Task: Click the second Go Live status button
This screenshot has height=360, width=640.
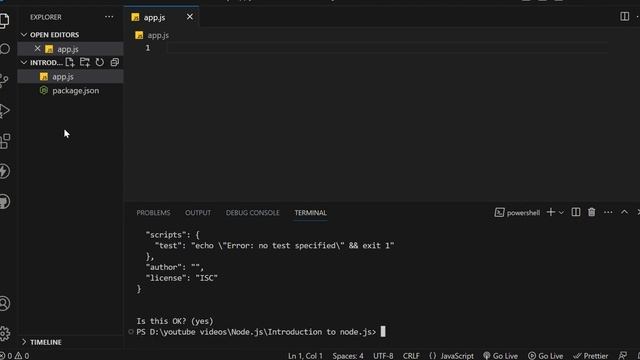Action: (546, 356)
